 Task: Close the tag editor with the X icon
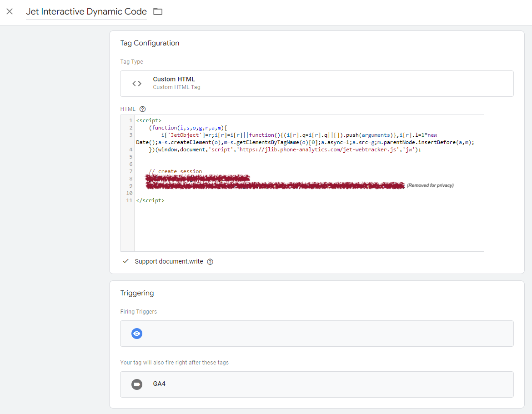(x=10, y=11)
